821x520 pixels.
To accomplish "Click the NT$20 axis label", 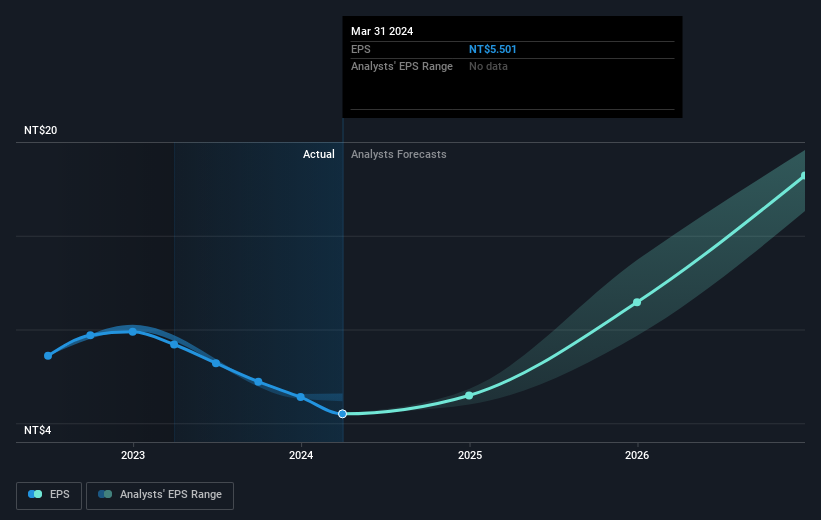I will tap(40, 130).
